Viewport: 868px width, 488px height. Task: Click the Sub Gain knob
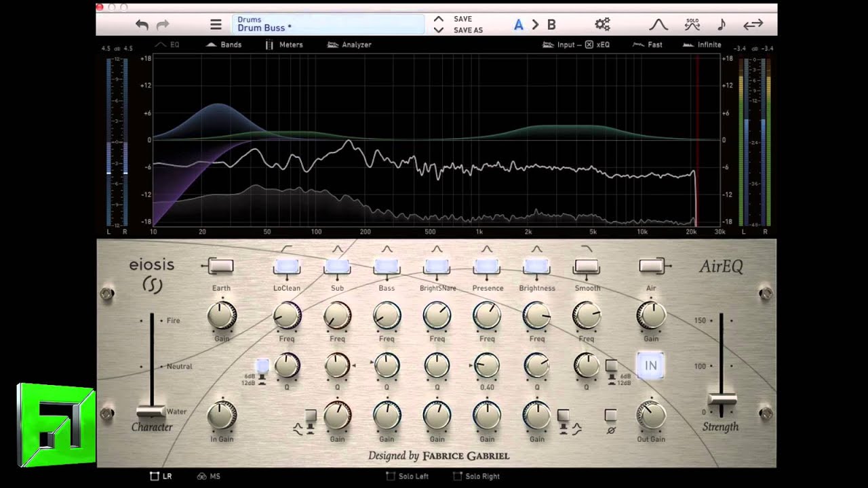(337, 416)
